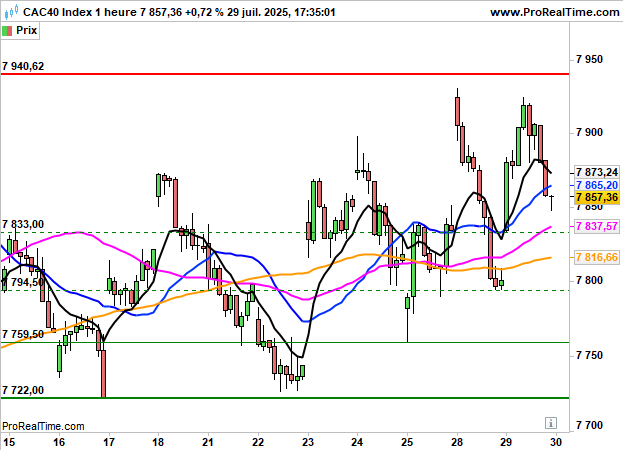Click the thick green 7 722,00 support line

284,398
